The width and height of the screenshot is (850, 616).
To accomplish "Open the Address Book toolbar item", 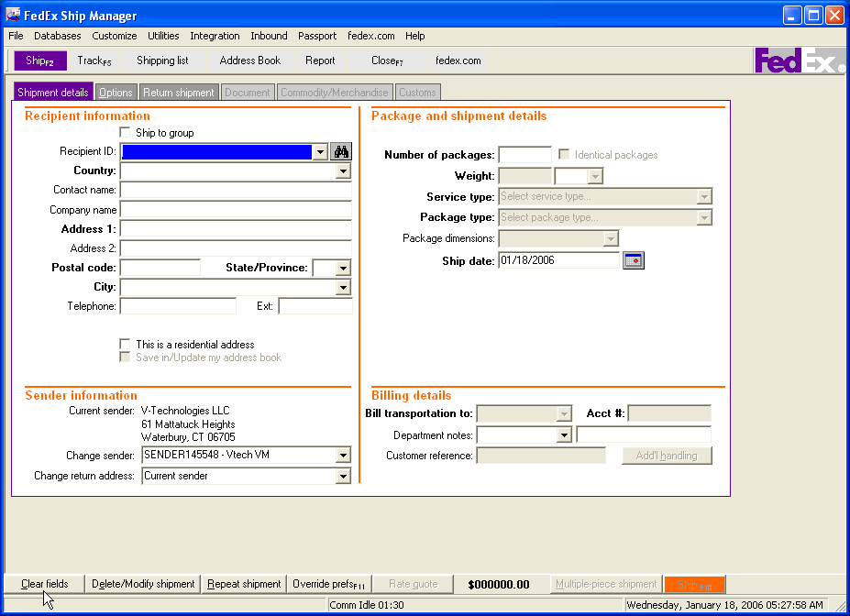I will click(250, 60).
